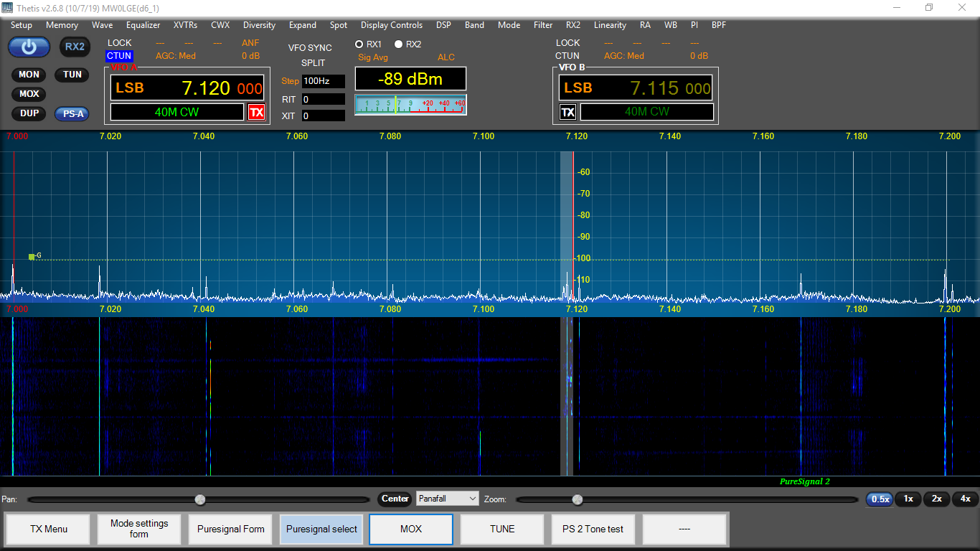
Task: Click the Puresignal Form button
Action: (231, 529)
